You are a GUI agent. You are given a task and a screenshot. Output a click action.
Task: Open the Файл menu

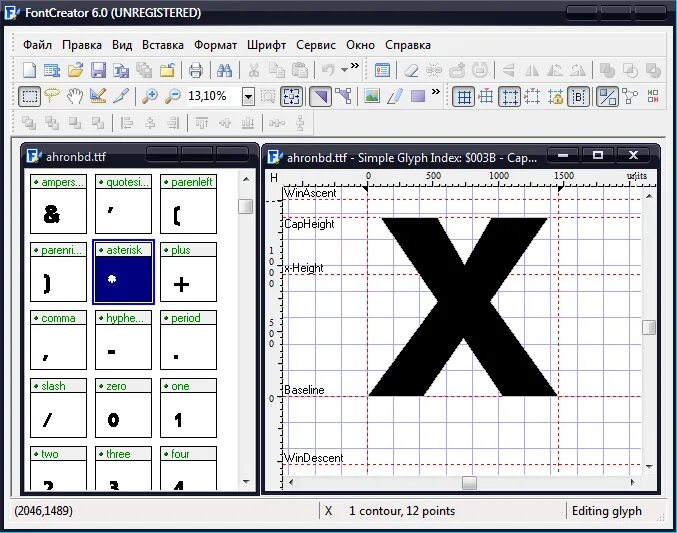click(37, 45)
